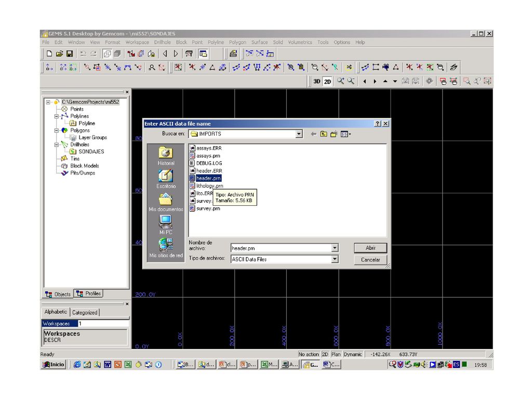Open Mi PC in places bar
The image size is (532, 399).
tap(166, 225)
